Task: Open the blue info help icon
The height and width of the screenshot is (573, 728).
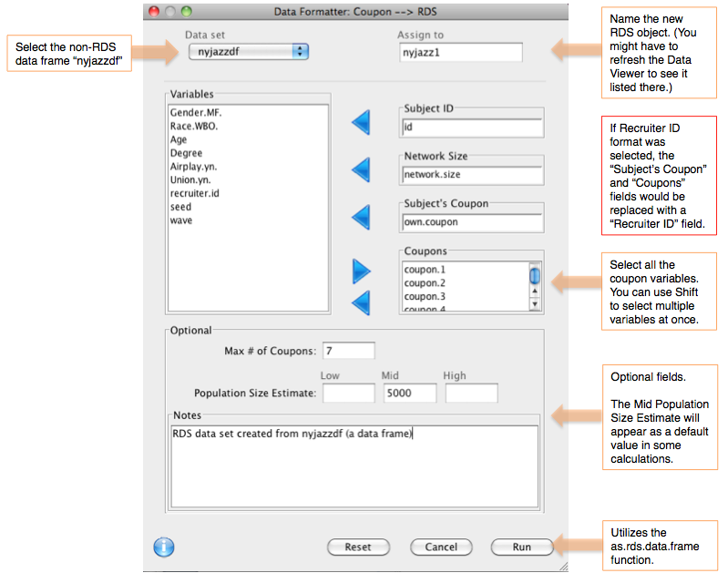Action: (164, 547)
